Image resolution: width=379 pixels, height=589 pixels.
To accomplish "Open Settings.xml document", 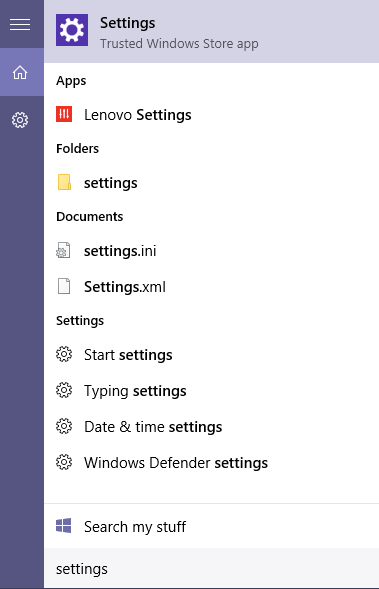I will pyautogui.click(x=211, y=287).
